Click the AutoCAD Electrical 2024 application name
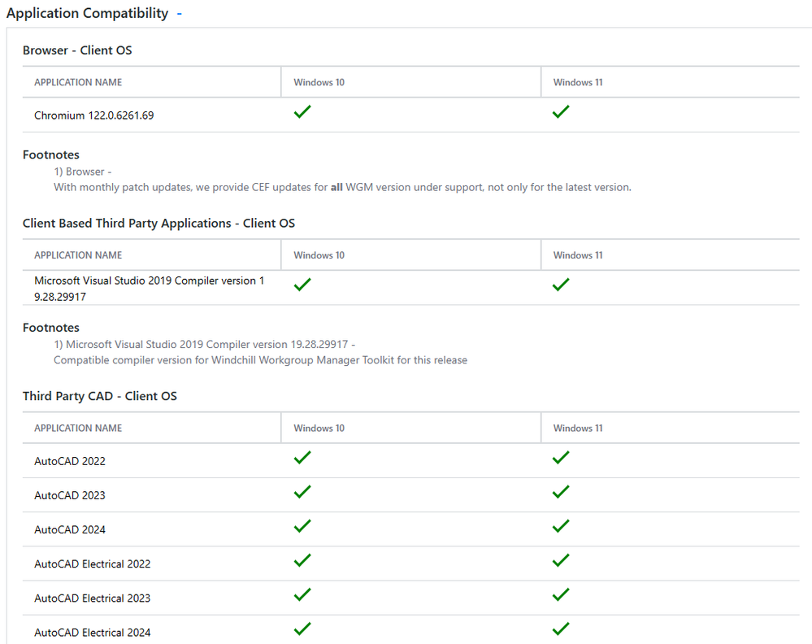The image size is (812, 644). click(x=92, y=633)
